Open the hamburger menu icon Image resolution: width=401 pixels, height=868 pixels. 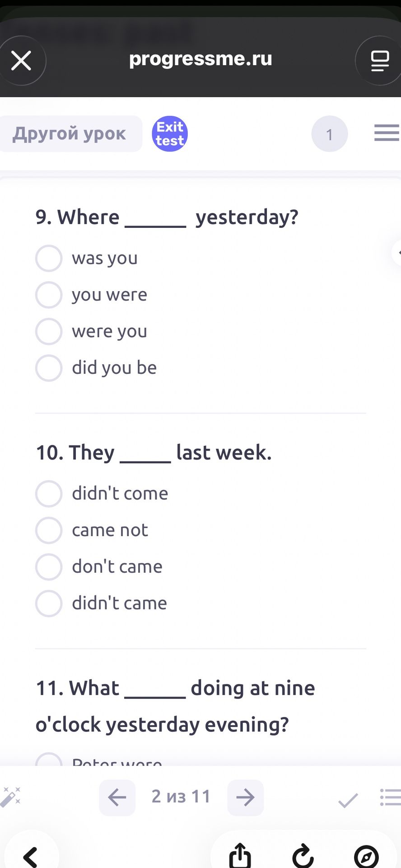387,133
